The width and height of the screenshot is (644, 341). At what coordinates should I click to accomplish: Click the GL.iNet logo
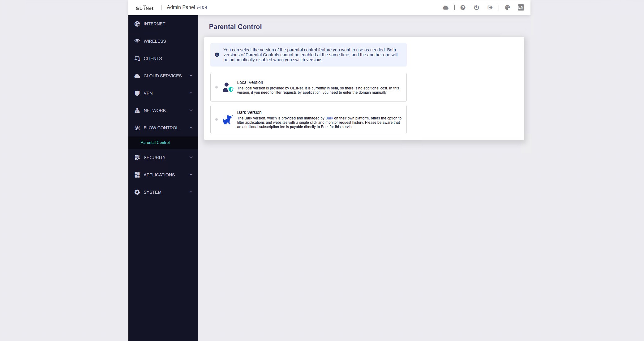(144, 8)
